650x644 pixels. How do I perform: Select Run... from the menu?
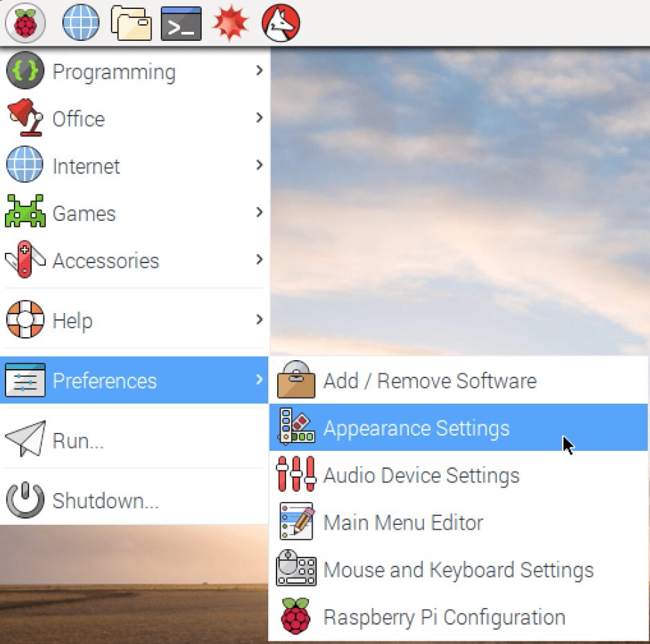point(76,441)
